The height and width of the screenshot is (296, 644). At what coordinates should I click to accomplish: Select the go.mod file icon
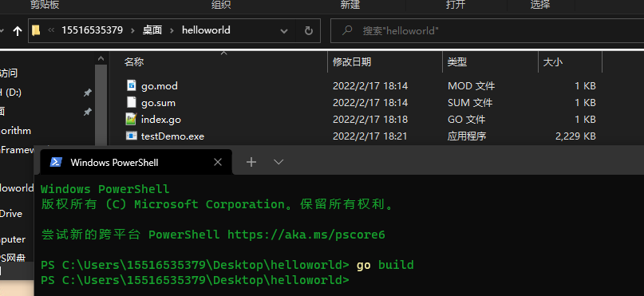[x=131, y=85]
